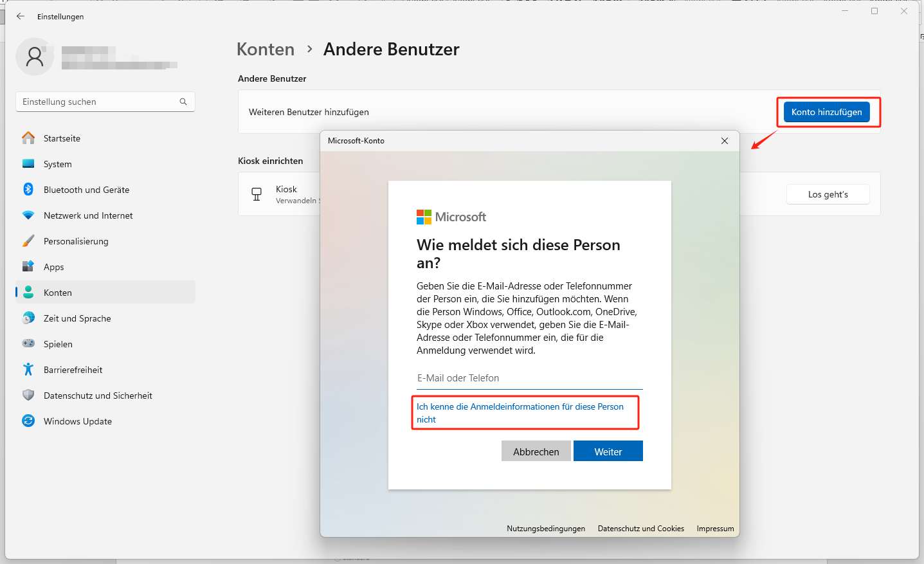The width and height of the screenshot is (924, 564).
Task: Click 'Ich kenne die Anmeldeinformationen' link
Action: [x=520, y=413]
